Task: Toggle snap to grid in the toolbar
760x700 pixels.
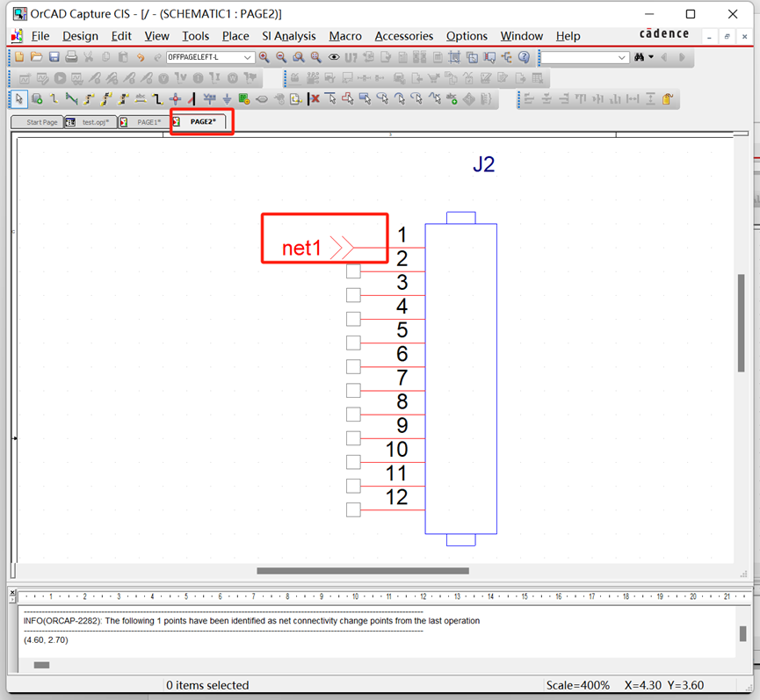Action: pyautogui.click(x=453, y=56)
